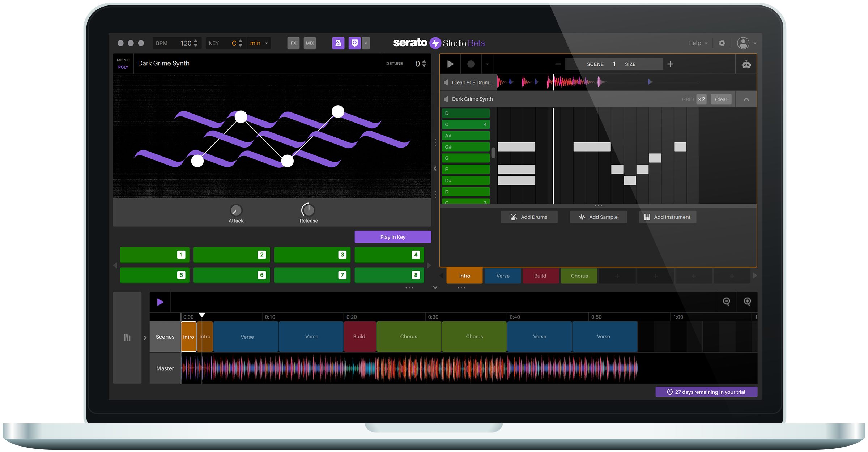Open the user account dropdown

(747, 43)
